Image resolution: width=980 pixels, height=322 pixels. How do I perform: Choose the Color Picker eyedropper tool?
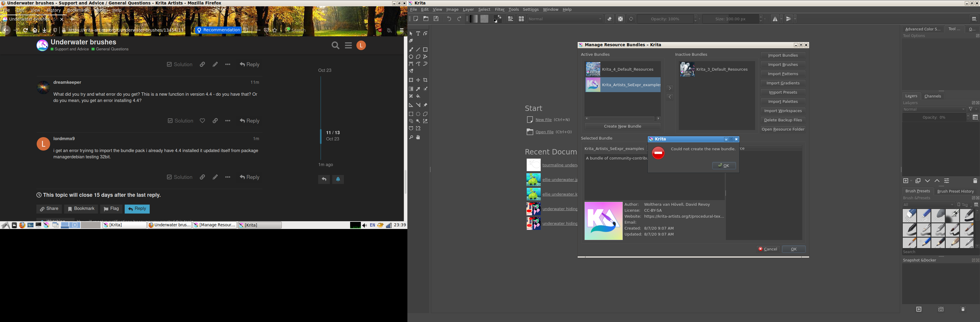[418, 89]
